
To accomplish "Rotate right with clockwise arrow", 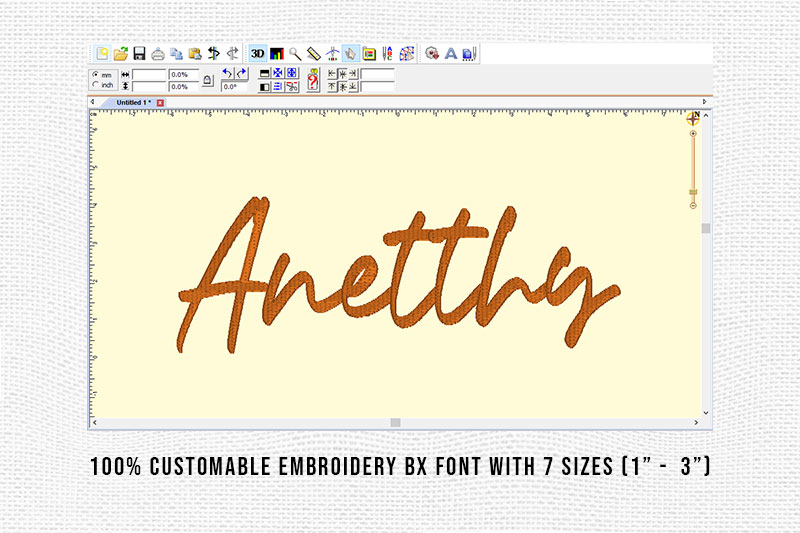I will (241, 73).
